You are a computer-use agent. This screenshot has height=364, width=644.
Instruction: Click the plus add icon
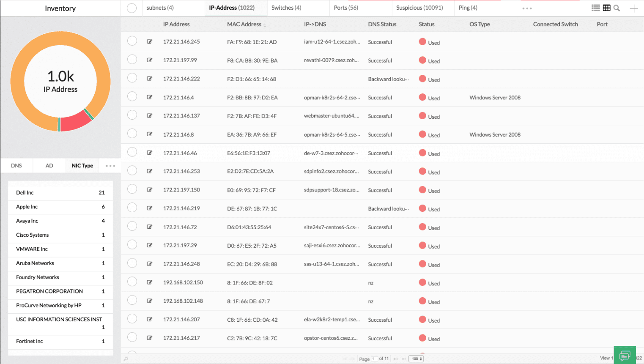coord(633,8)
